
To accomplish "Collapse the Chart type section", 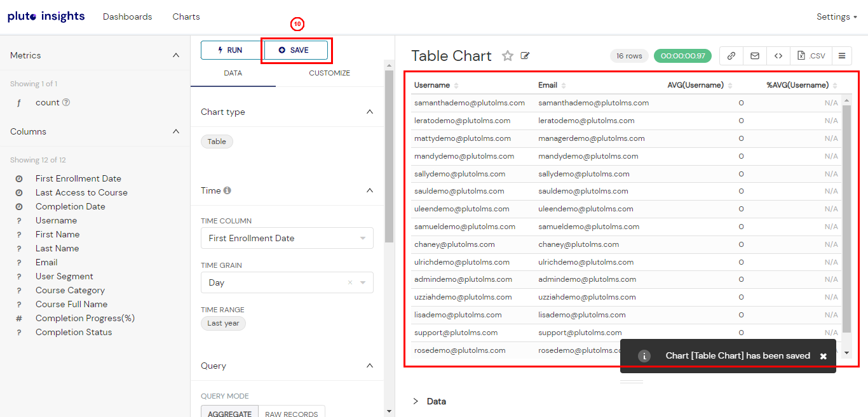I will 370,112.
